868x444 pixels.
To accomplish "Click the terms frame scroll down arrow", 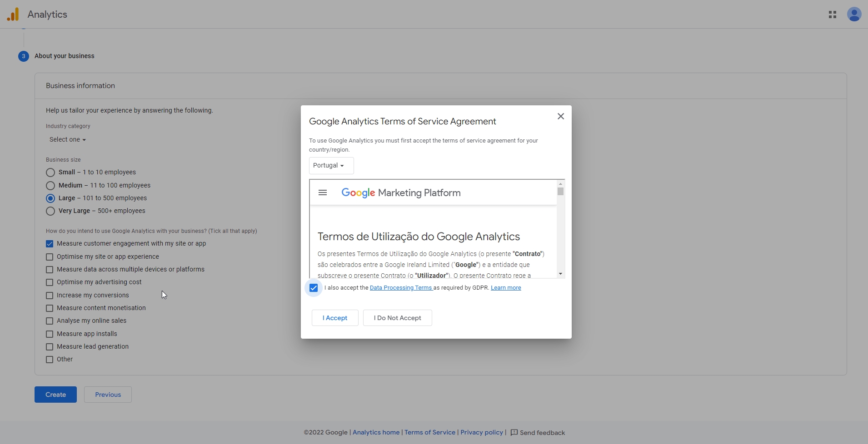I will 560,274.
